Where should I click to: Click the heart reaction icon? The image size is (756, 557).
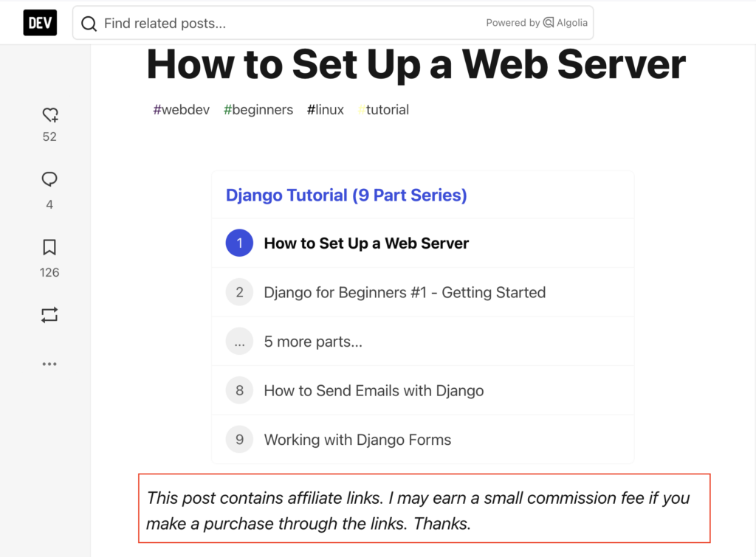(49, 115)
